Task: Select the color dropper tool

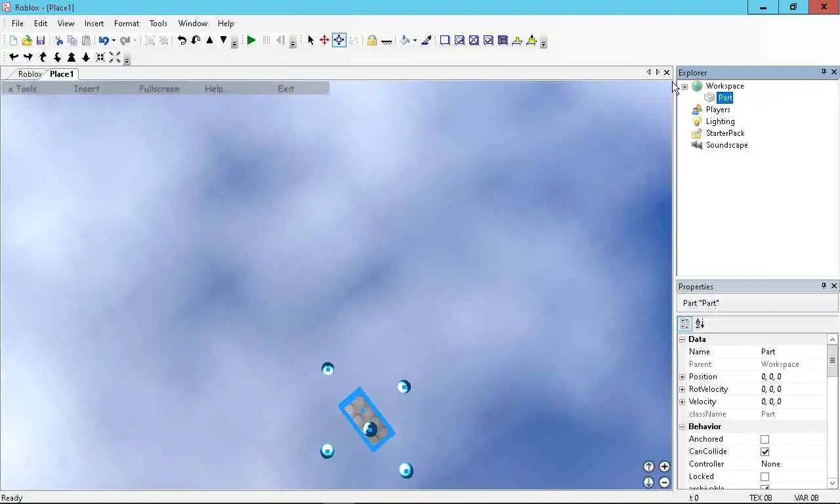Action: point(427,41)
